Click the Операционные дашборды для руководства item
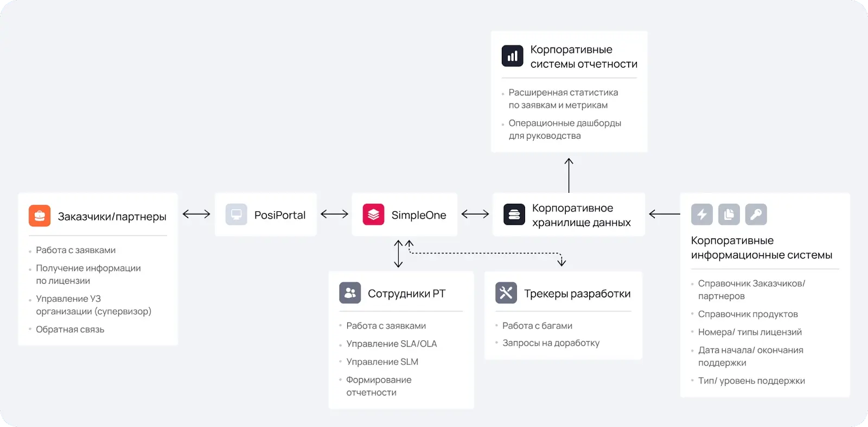The width and height of the screenshot is (868, 427). pyautogui.click(x=565, y=130)
